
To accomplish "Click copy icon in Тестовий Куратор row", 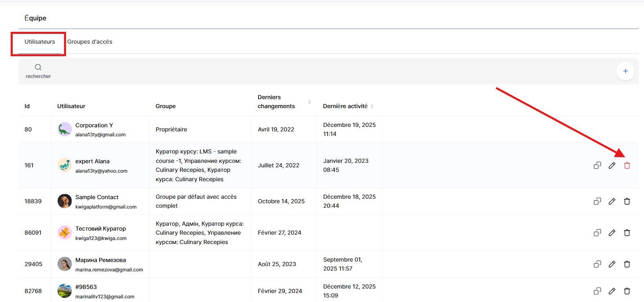I will coord(597,233).
